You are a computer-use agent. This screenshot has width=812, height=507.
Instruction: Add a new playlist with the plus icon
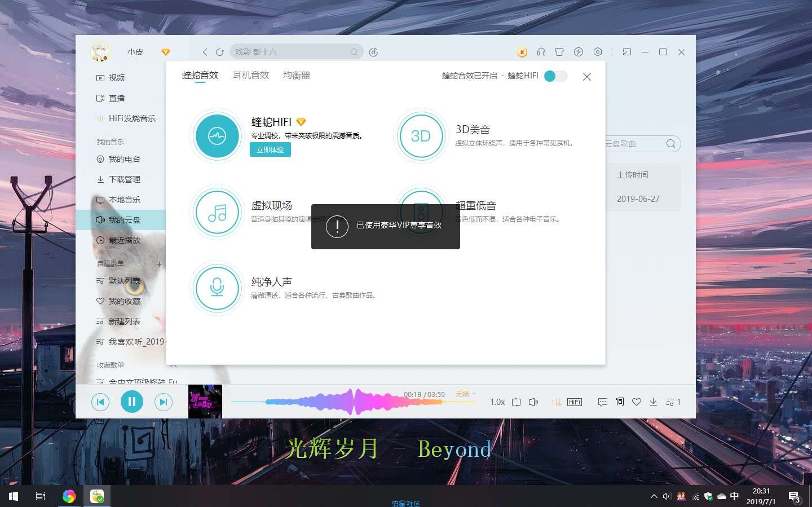coord(159,263)
